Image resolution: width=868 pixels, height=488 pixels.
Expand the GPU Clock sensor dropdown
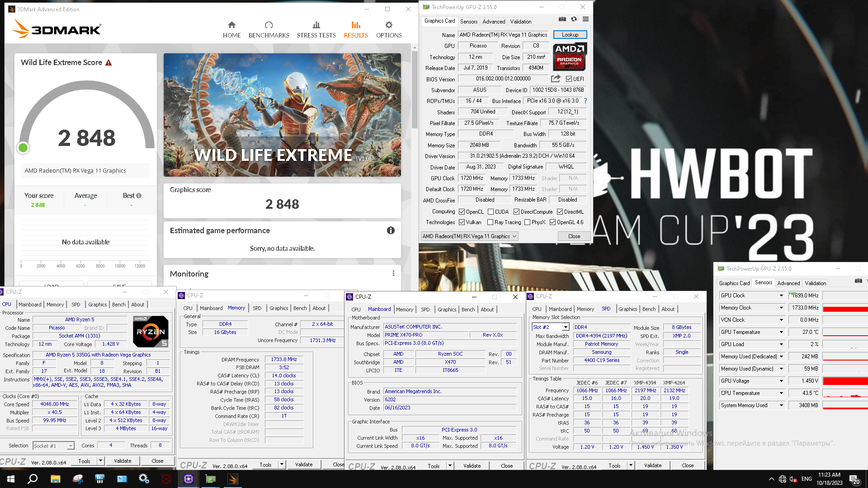click(x=781, y=296)
